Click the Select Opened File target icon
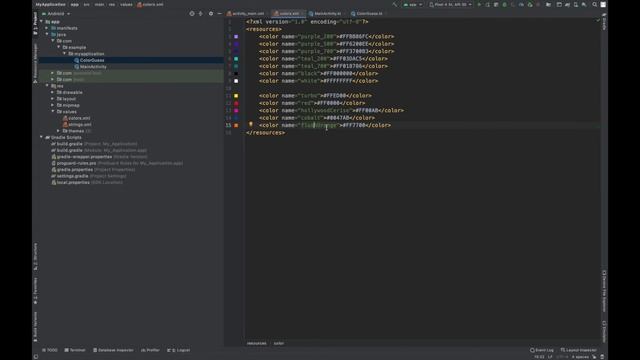 coord(192,13)
